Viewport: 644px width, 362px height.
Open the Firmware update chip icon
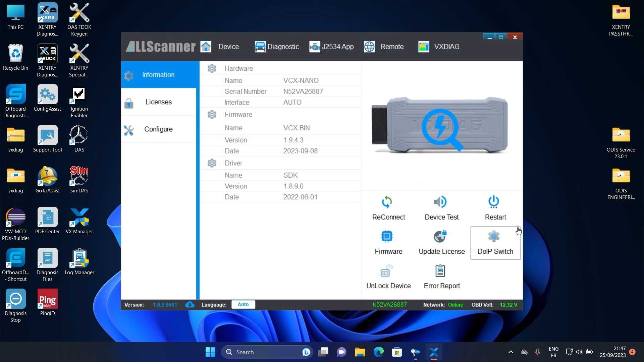point(387,236)
